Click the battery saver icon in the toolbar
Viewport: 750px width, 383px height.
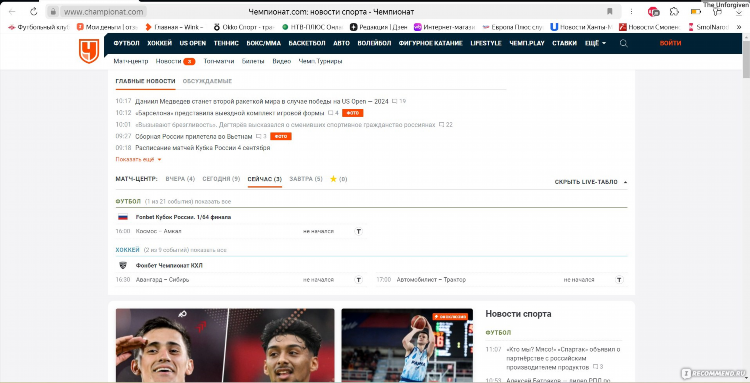pos(696,11)
